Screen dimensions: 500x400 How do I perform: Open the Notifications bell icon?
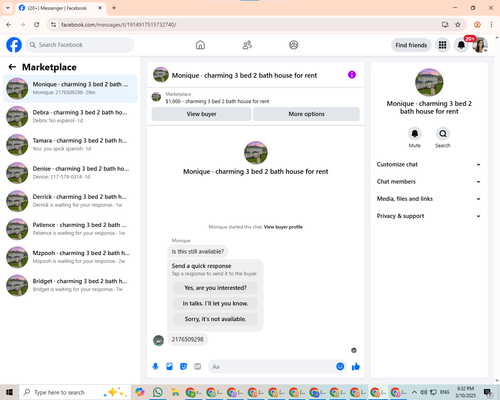pyautogui.click(x=461, y=45)
